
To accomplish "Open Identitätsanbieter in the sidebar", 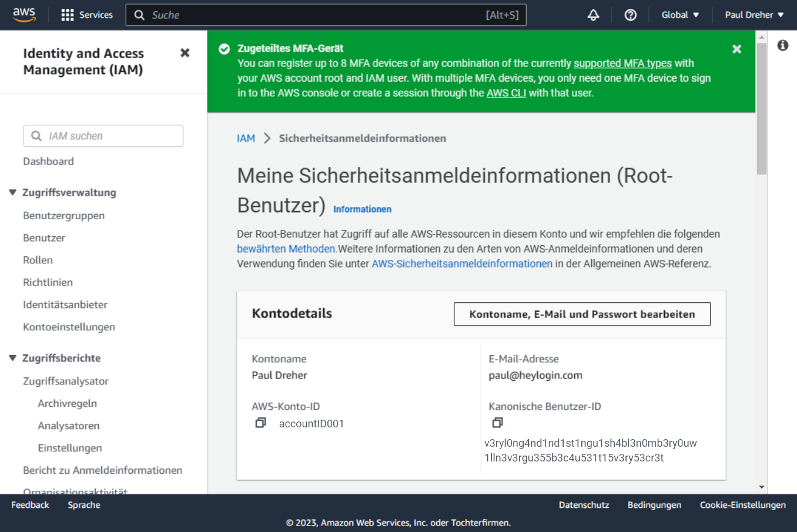I will point(65,305).
